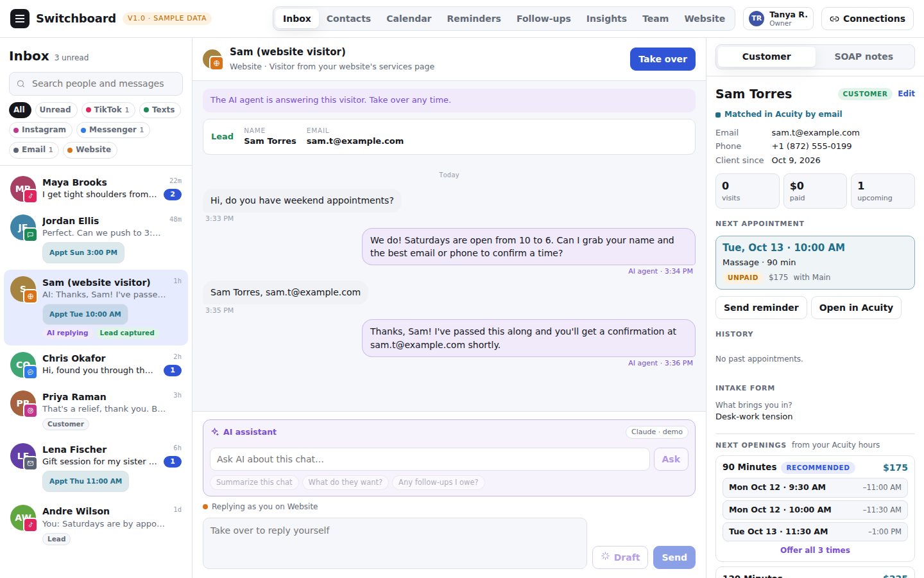The width and height of the screenshot is (924, 578).
Task: Click the TR avatar for Tanya R.
Action: [757, 19]
